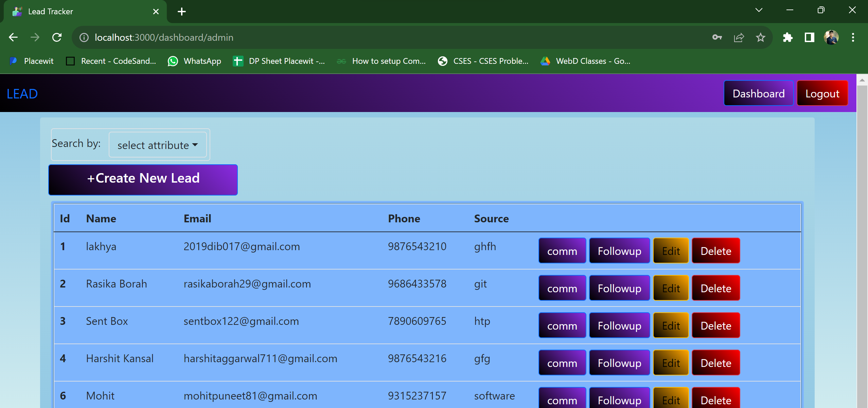Go back using the browser back arrow
Screen dimensions: 868x408
pyautogui.click(x=13, y=37)
